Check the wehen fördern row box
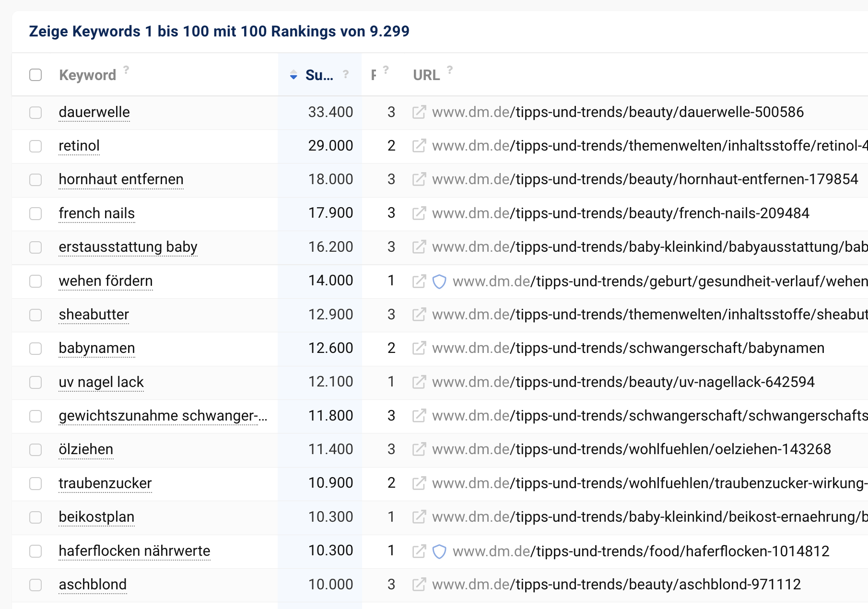This screenshot has width=868, height=609. point(35,281)
